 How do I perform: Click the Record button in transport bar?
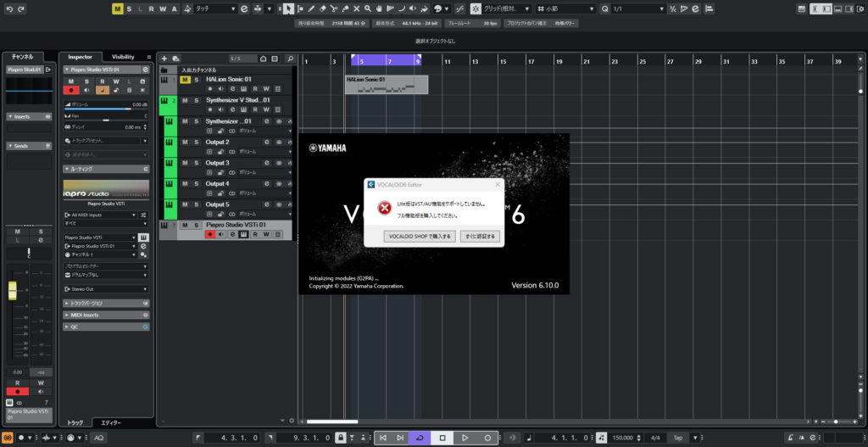487,438
